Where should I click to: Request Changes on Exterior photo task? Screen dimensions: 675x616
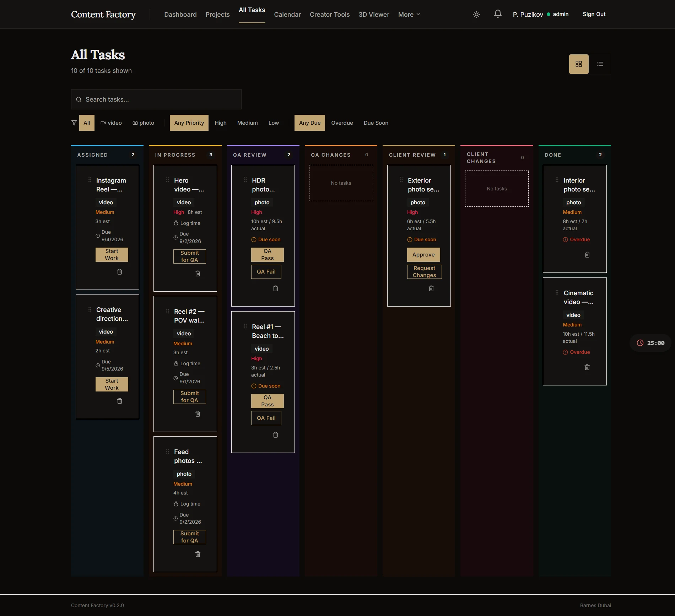(425, 272)
